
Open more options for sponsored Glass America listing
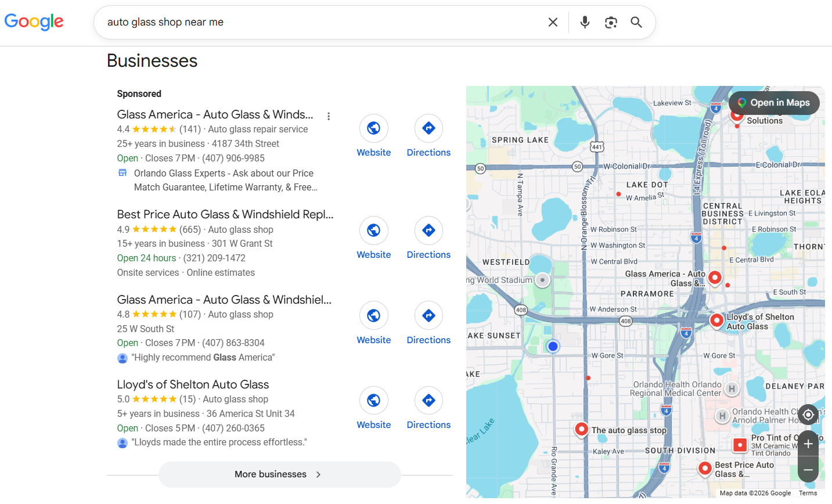click(x=329, y=116)
